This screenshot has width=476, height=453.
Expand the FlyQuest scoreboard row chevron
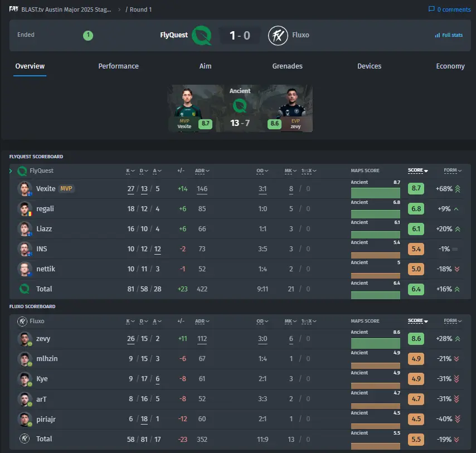(11, 171)
